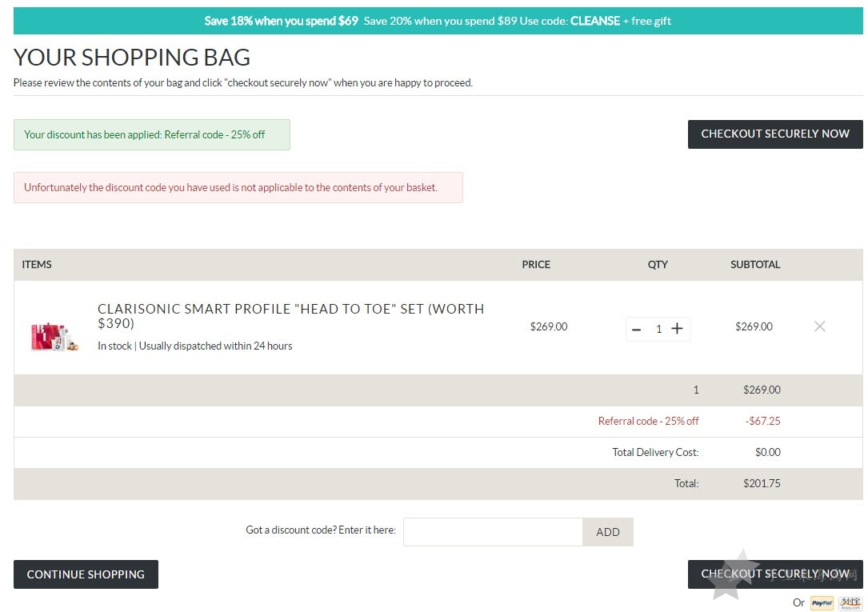Click the YOUR SHOPPING BAG heading
This screenshot has height=612, width=868.
point(132,57)
